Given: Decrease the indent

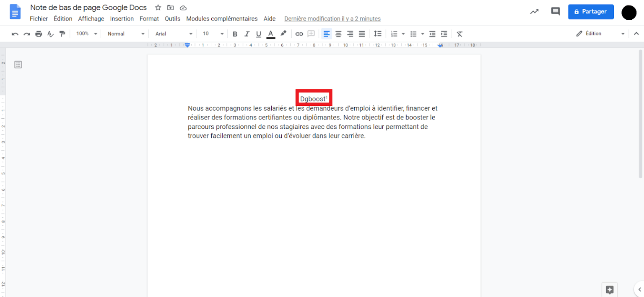Looking at the screenshot, I should tap(432, 34).
